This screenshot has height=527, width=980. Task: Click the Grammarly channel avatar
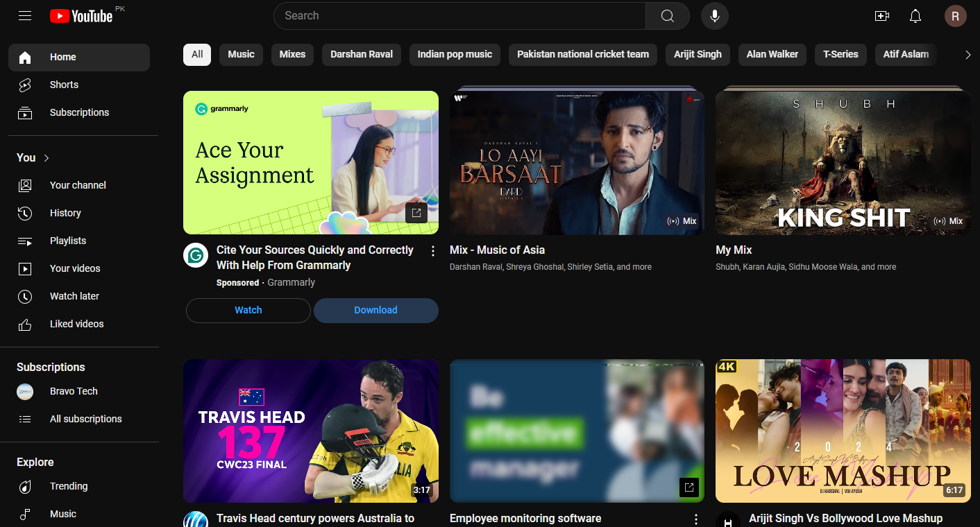coord(196,255)
